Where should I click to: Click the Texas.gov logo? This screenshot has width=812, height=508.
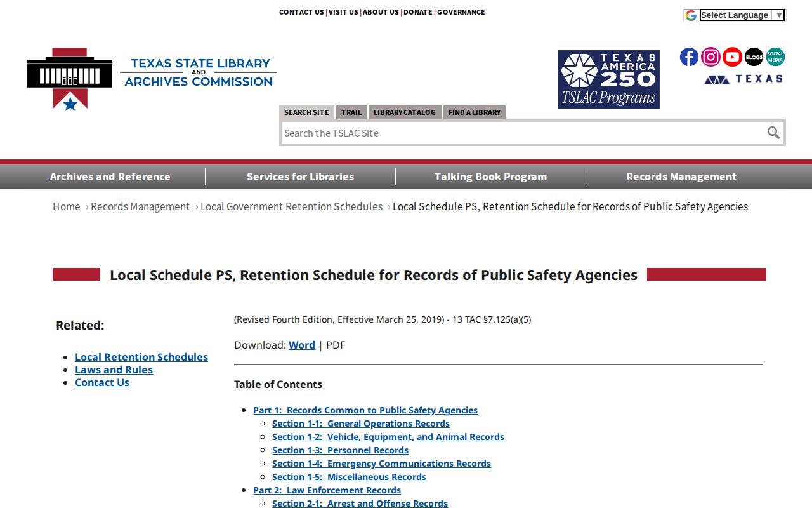(743, 79)
